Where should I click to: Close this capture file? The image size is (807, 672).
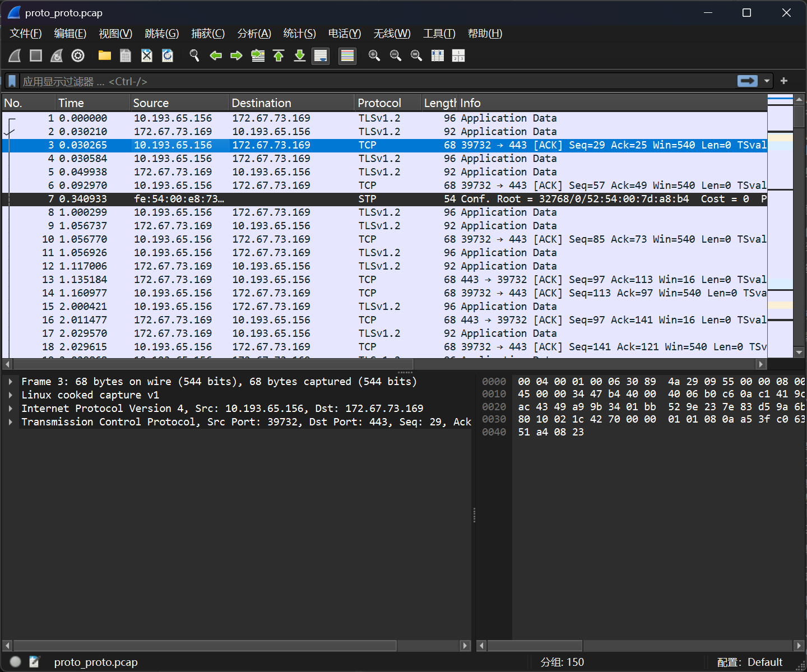147,55
